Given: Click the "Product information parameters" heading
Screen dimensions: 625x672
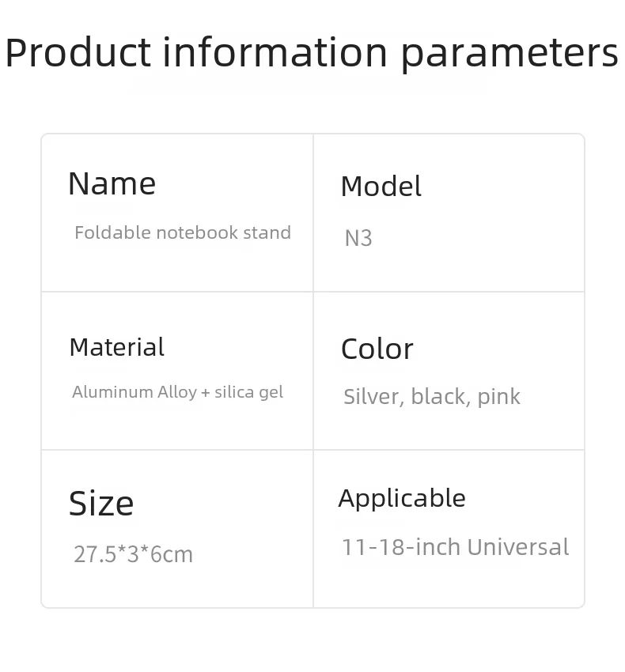Looking at the screenshot, I should click(x=312, y=53).
